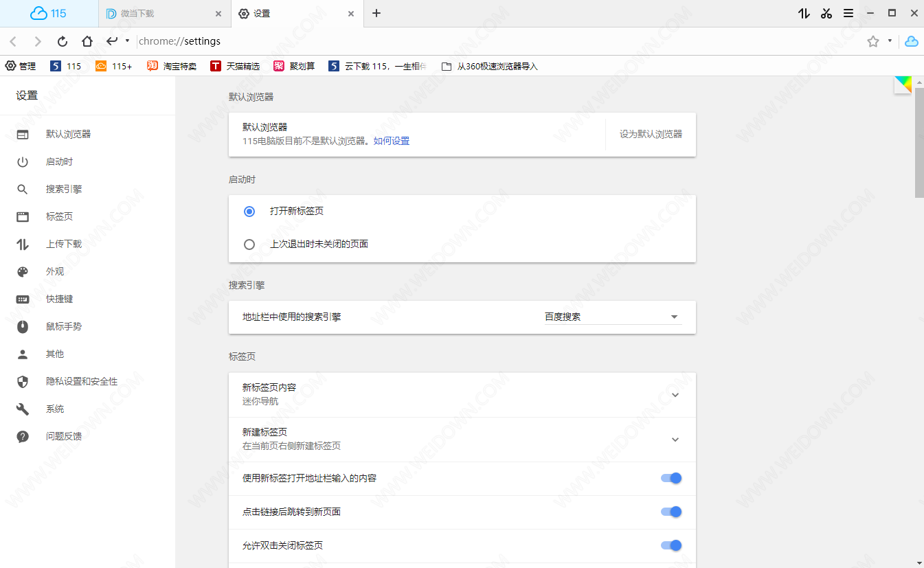Open the 从360极速浏览器导入 bookmark folder
The height and width of the screenshot is (568, 924).
pyautogui.click(x=489, y=66)
